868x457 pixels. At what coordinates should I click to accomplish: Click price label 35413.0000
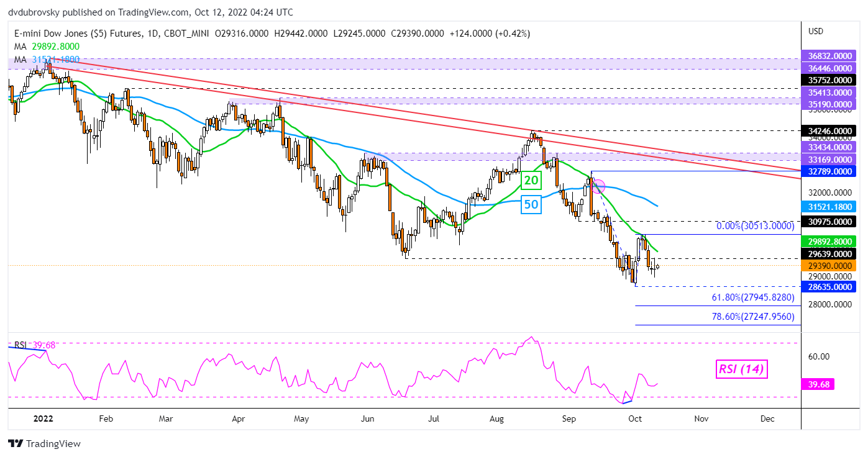[829, 92]
